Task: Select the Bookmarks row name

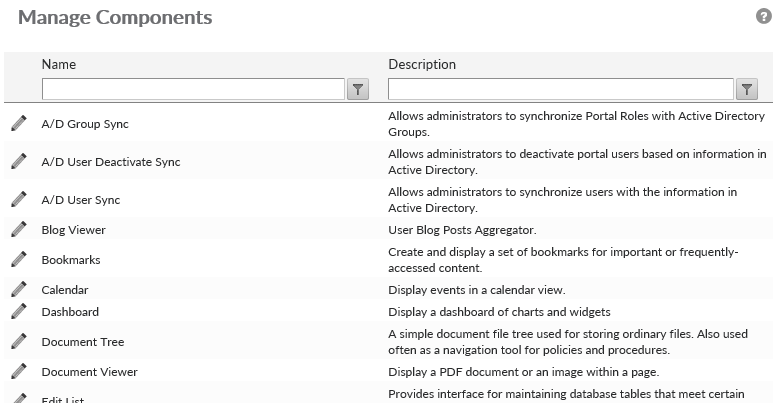Action: tap(71, 260)
